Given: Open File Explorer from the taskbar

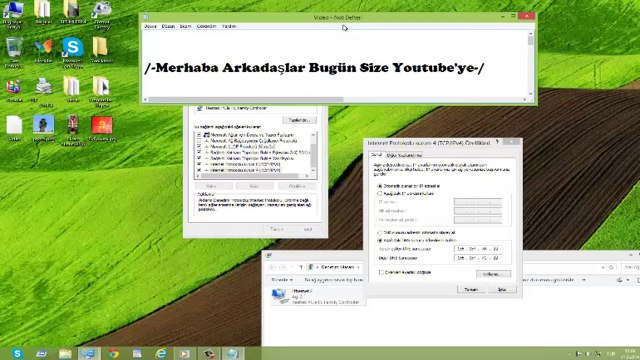Looking at the screenshot, I should click(64, 353).
